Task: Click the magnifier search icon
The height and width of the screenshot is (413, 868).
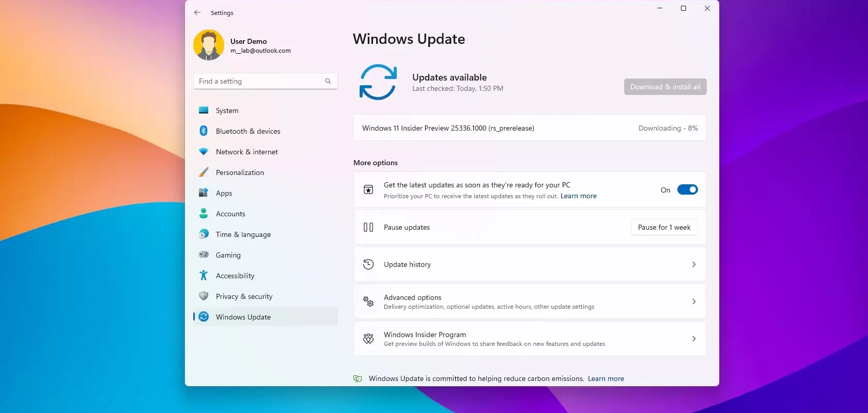Action: click(x=328, y=81)
